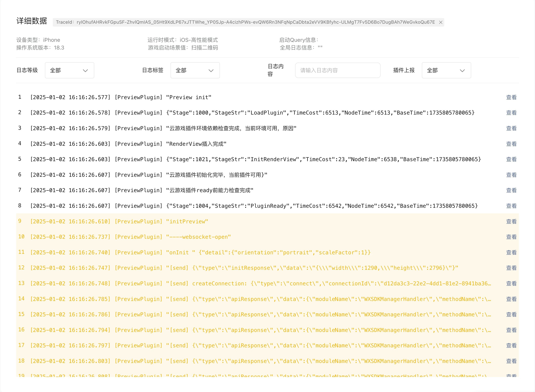535x392 pixels.
Task: Select log text "initPreview"
Action: (187, 221)
